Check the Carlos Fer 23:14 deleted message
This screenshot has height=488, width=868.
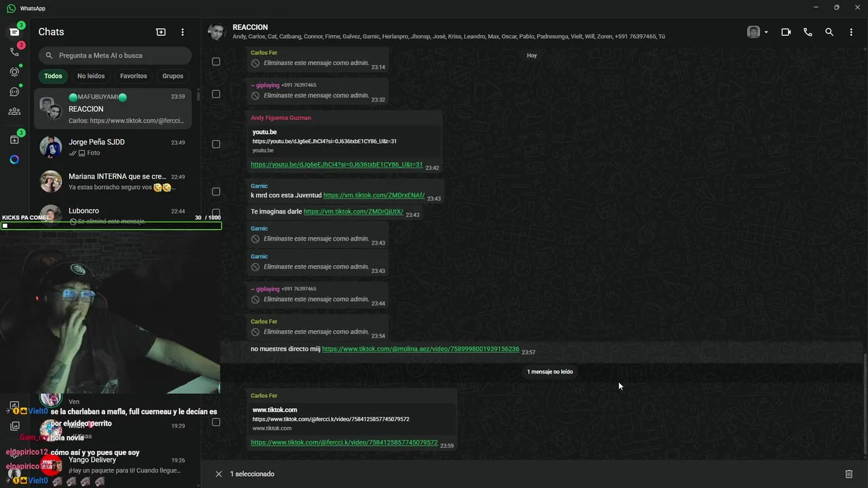tap(216, 62)
